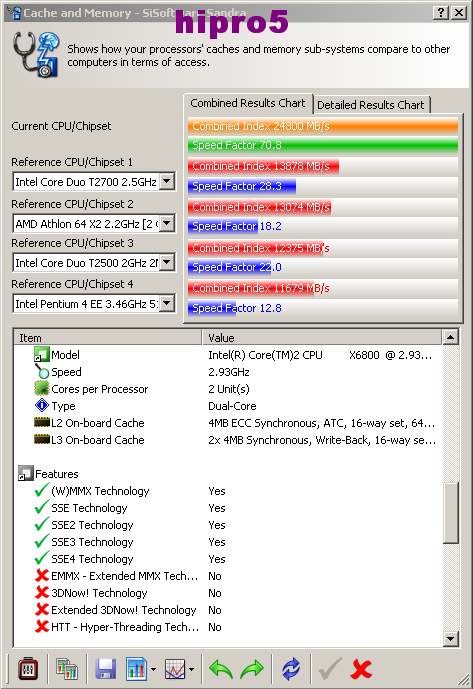
Task: Click the chip icon beside Cores per Processor
Action: pos(42,388)
